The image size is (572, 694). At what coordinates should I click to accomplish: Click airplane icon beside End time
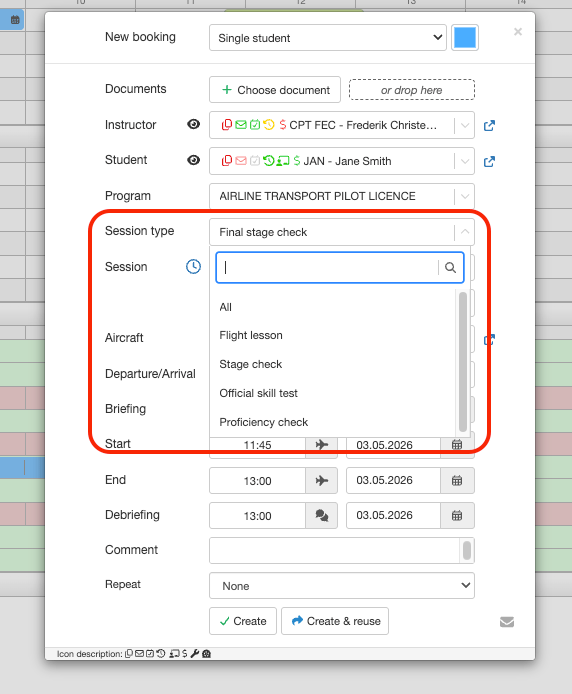click(x=321, y=480)
